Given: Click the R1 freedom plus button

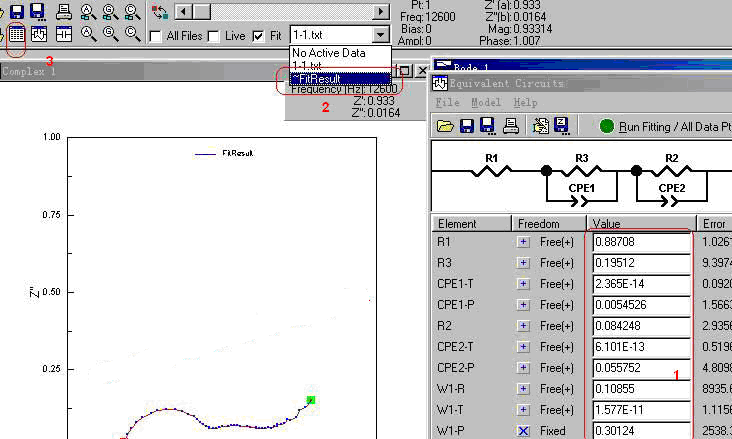Looking at the screenshot, I should tap(523, 242).
